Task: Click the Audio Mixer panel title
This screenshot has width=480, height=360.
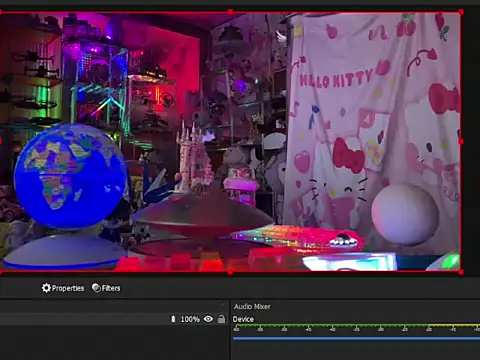Action: pos(252,306)
